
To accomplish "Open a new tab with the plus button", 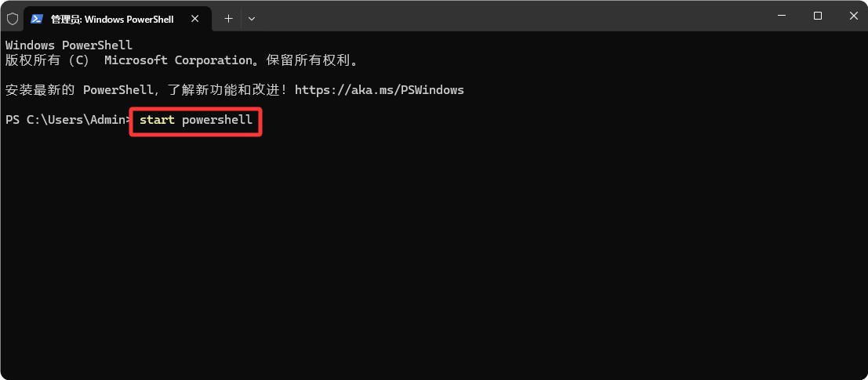I will point(228,19).
